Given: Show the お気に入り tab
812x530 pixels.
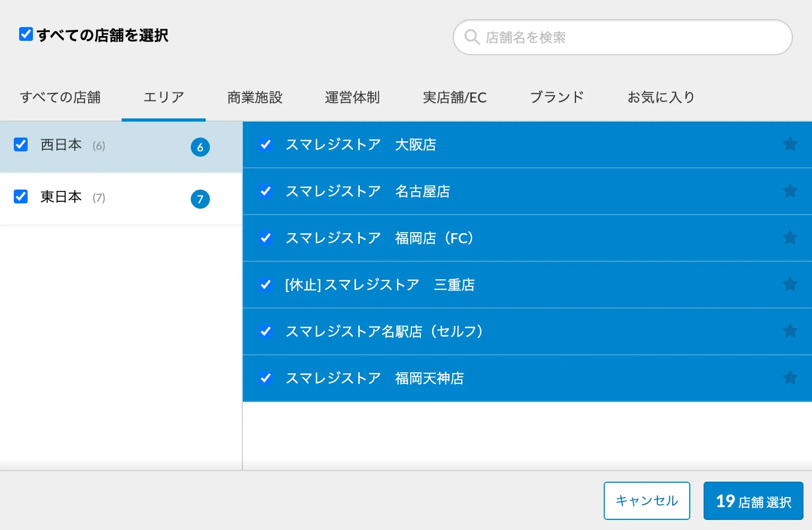Looking at the screenshot, I should coord(661,97).
